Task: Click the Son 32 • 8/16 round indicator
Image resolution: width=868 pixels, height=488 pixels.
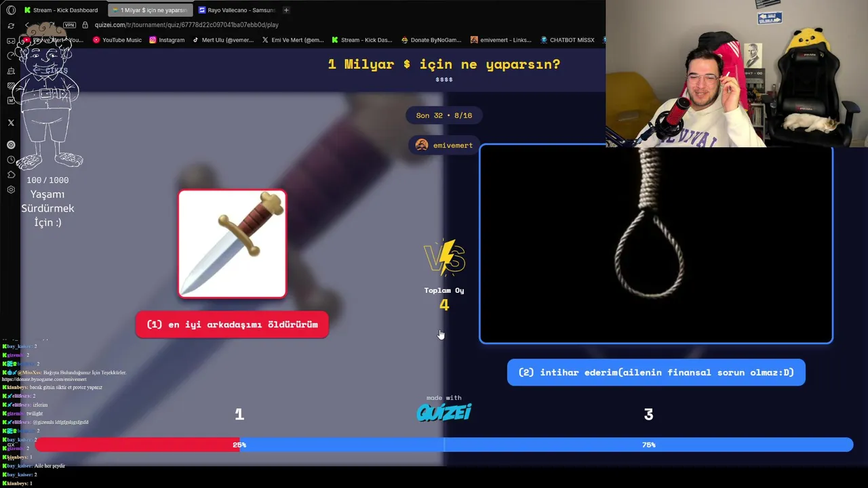Action: 444,115
